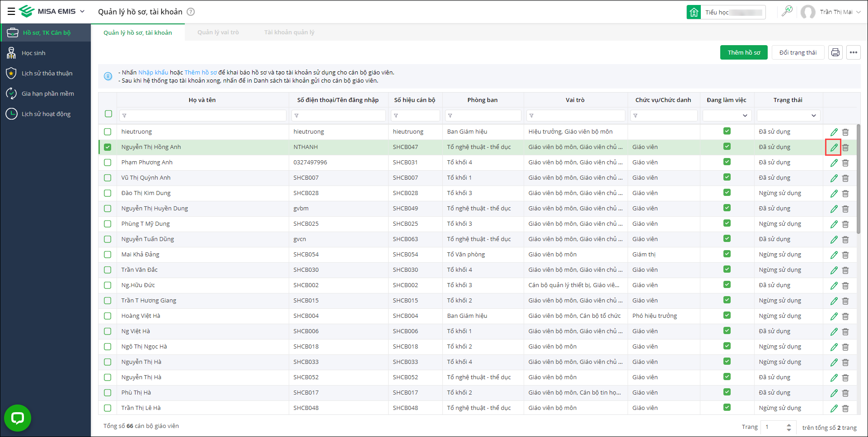868x437 pixels.
Task: Open the live chat support bubble
Action: pyautogui.click(x=18, y=418)
